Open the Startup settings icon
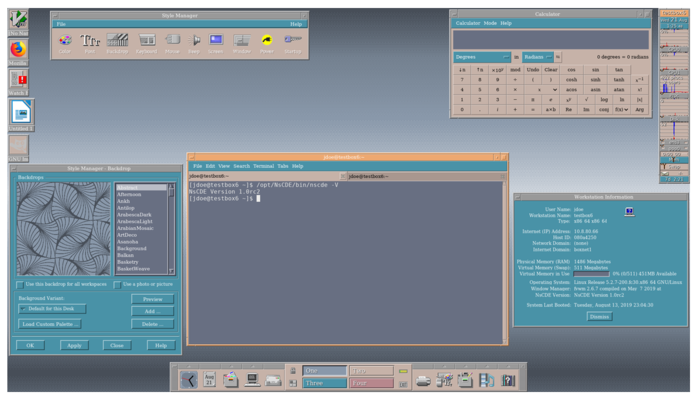The height and width of the screenshot is (402, 700). [292, 40]
